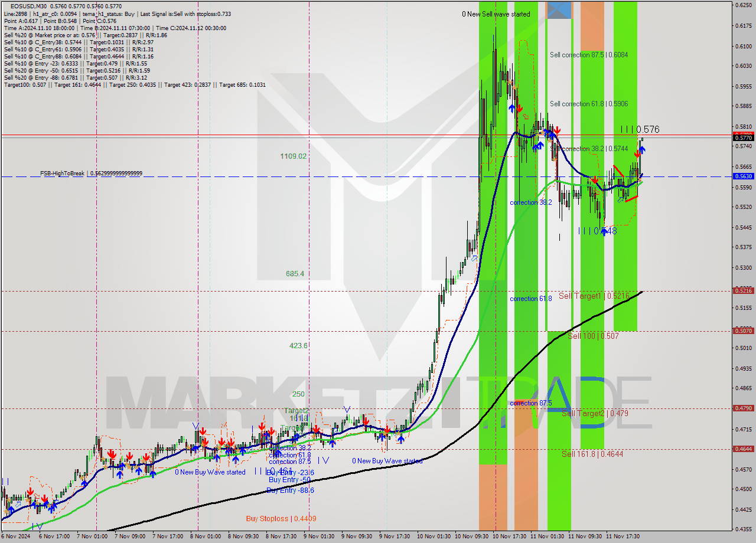
Task: Click the '1109.02' Fibonacci level label
Action: [x=294, y=156]
